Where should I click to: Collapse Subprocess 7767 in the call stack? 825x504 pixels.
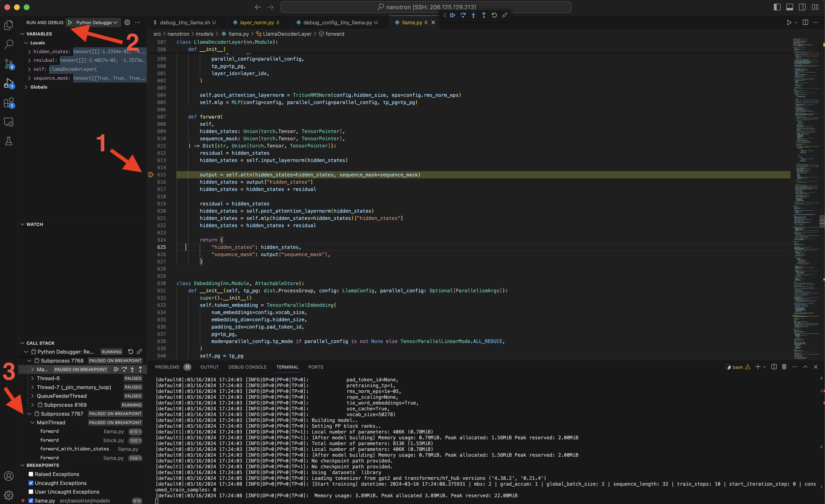(x=30, y=414)
